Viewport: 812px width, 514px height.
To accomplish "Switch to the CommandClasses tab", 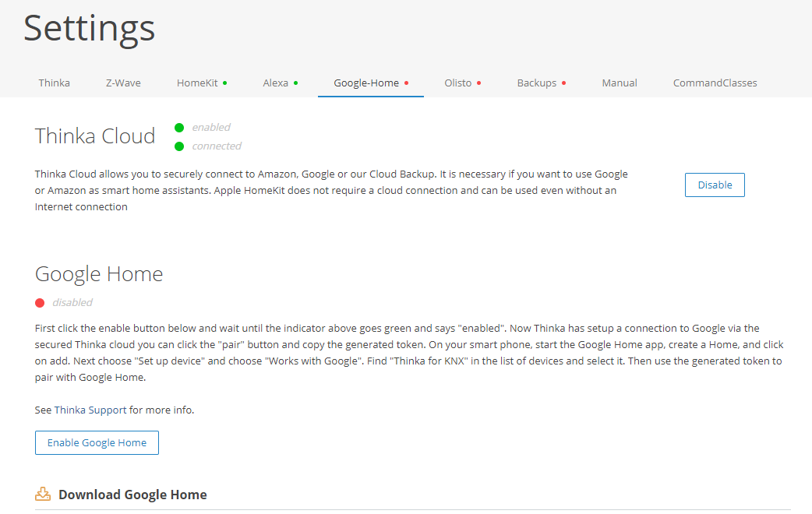I will [x=715, y=83].
